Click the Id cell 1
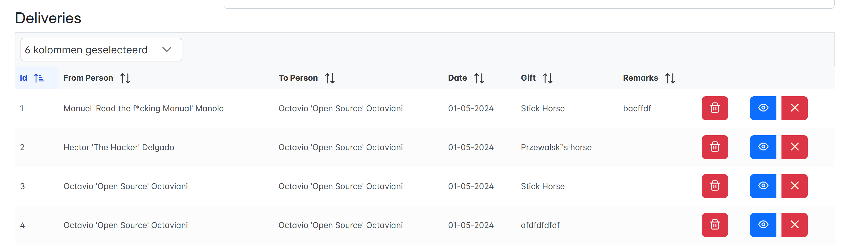Image resolution: width=868 pixels, height=246 pixels. click(22, 108)
